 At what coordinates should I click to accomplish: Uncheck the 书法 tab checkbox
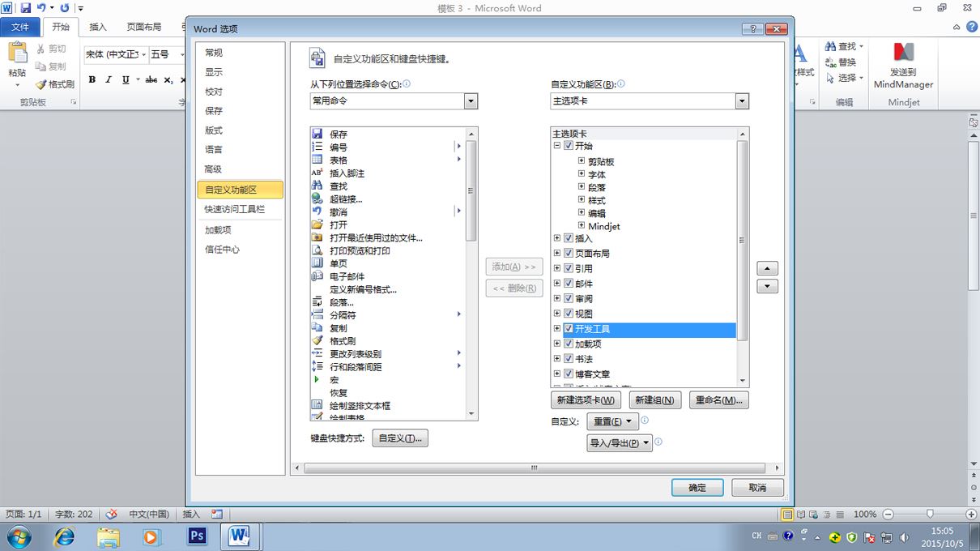[569, 359]
